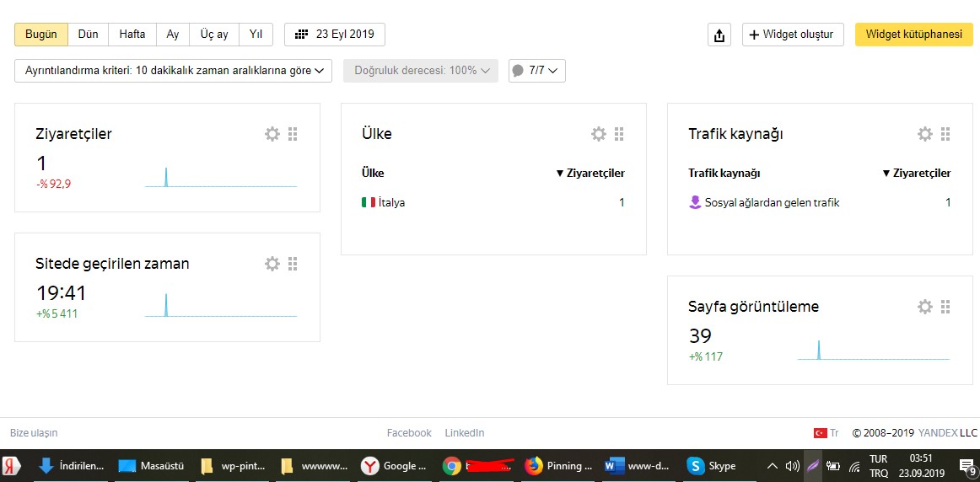Sort Ülke table by Ziyaretçiler column
The image size is (980, 482).
click(590, 174)
